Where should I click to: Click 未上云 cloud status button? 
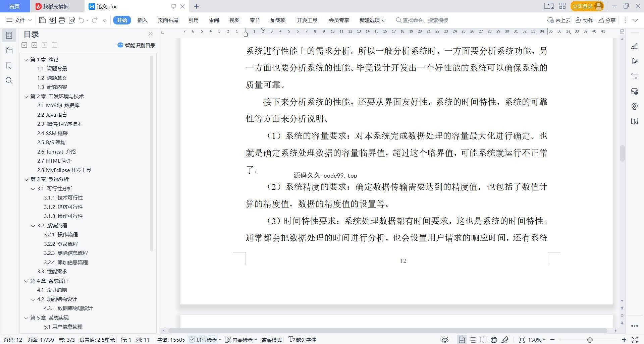tap(559, 20)
